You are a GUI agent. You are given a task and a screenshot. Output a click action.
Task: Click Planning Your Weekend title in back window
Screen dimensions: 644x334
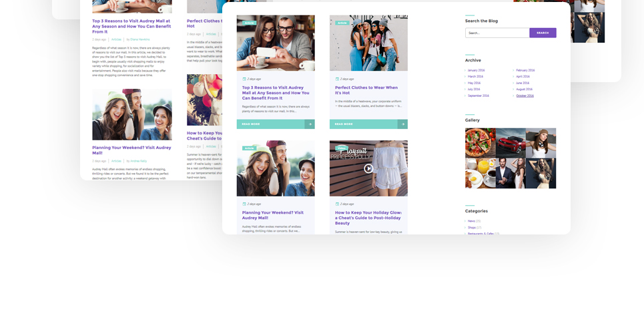(x=131, y=150)
